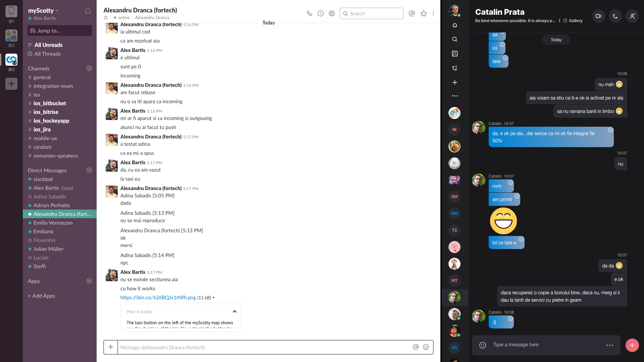Click pink add button in Skype composer

coord(632,345)
